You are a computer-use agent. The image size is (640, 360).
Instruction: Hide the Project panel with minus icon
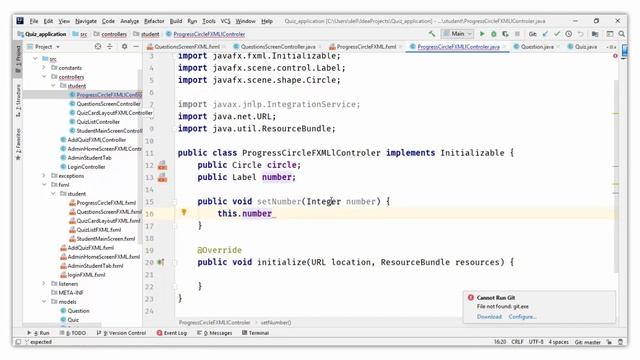tap(136, 47)
